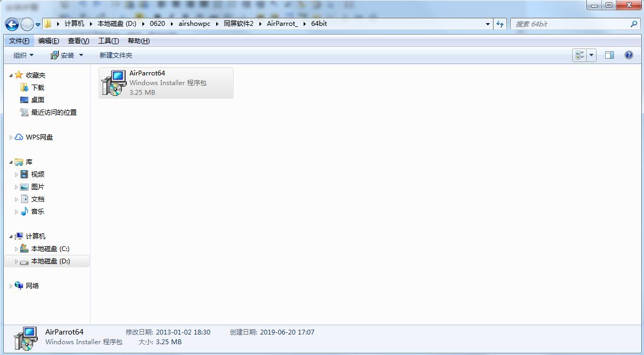This screenshot has width=644, height=355.
Task: Click the Back navigation arrow
Action: pyautogui.click(x=12, y=24)
